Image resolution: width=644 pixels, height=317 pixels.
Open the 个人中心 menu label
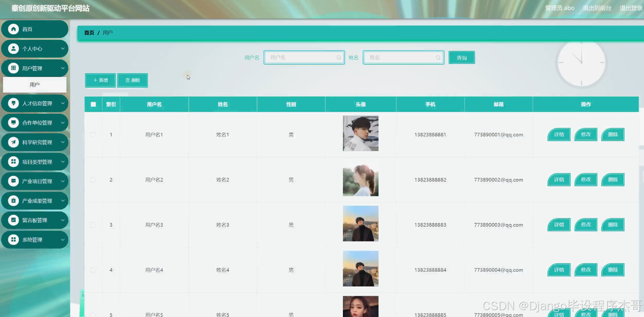32,49
